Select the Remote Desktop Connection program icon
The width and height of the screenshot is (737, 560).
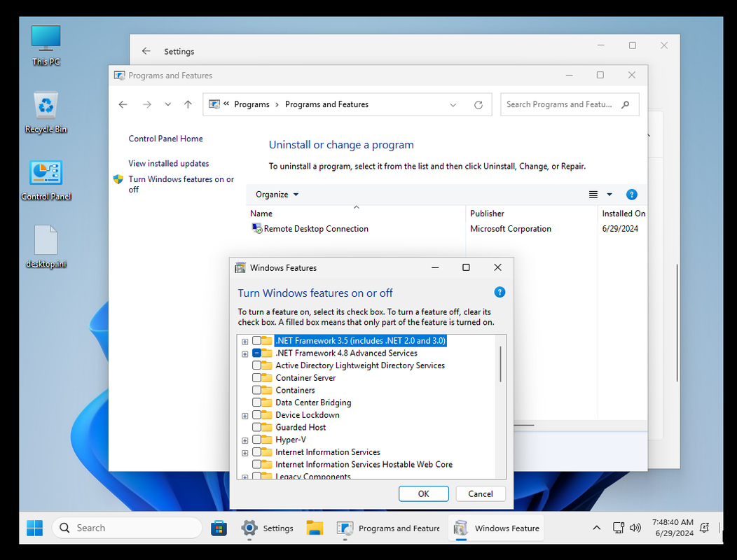(x=257, y=228)
